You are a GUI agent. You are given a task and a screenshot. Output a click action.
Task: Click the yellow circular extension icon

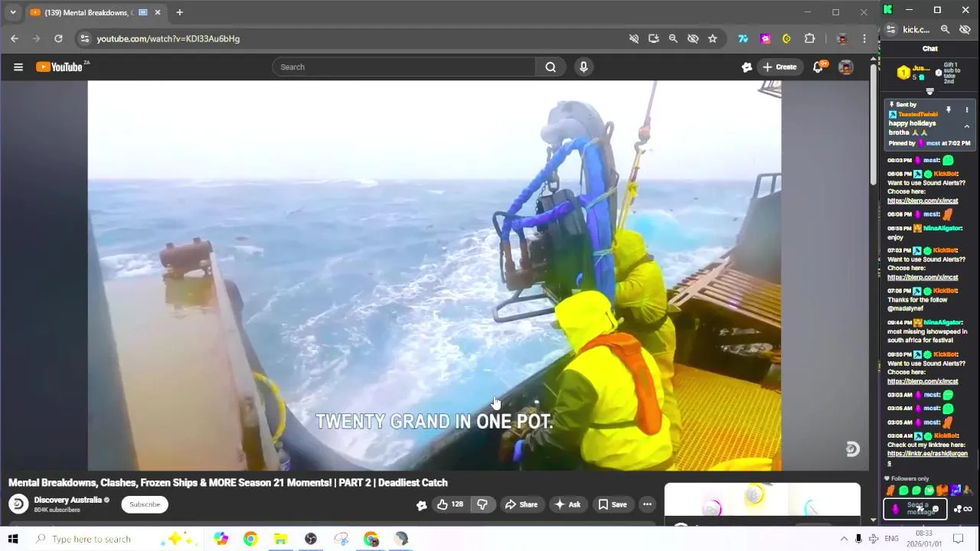tap(786, 38)
